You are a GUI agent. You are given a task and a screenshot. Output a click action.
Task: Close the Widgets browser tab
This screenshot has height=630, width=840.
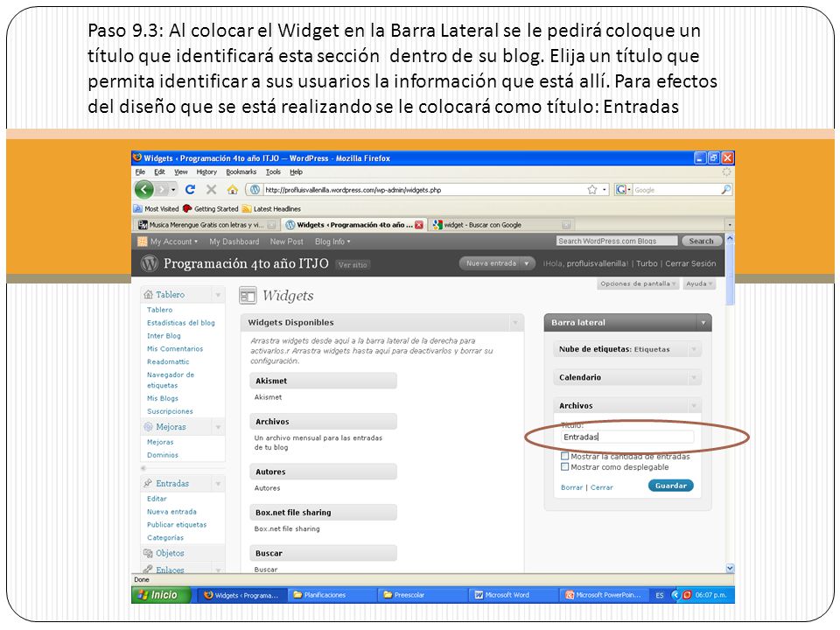coord(419,225)
